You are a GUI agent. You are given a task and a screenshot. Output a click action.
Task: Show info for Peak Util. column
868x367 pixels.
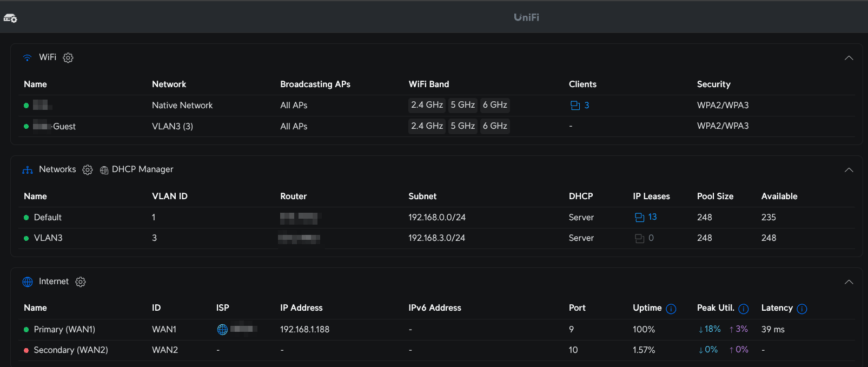[x=743, y=308]
